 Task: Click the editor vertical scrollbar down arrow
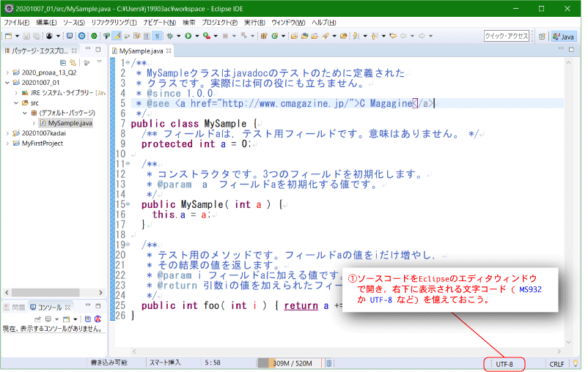pyautogui.click(x=568, y=342)
